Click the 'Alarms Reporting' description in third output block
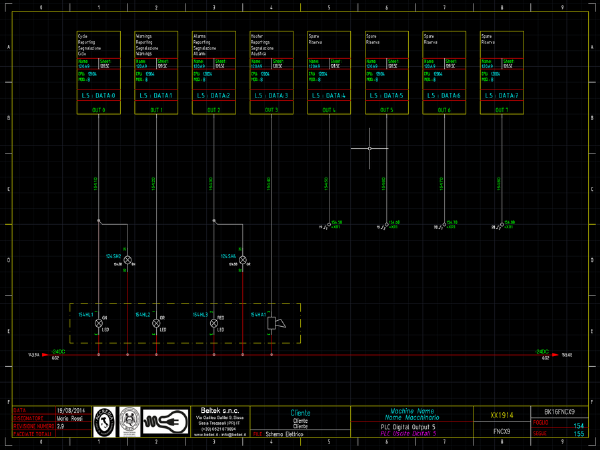The image size is (600, 450). [202, 39]
